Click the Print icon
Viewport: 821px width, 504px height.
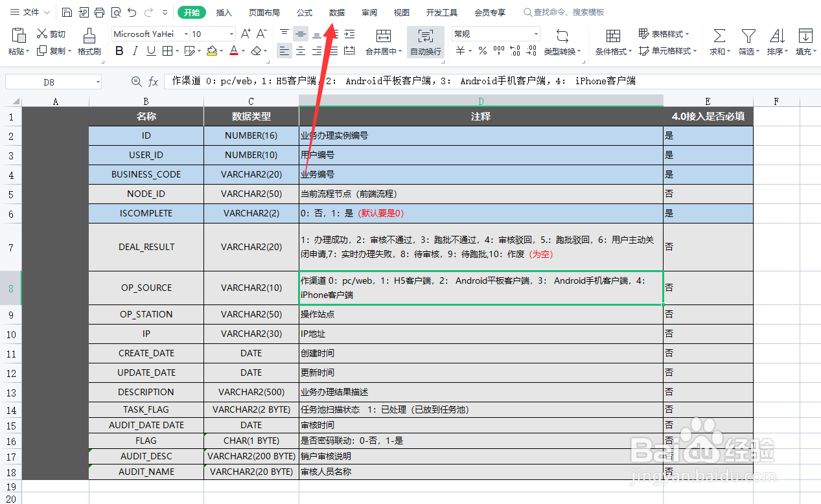[x=99, y=12]
